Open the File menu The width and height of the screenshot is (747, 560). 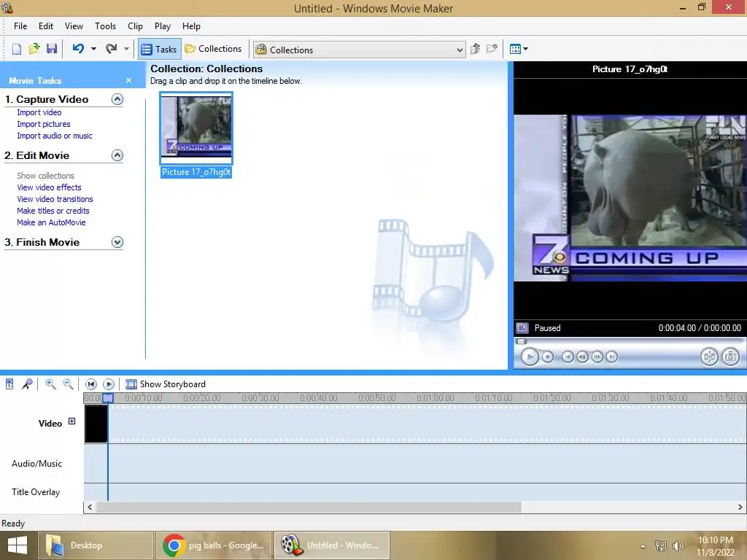coord(20,26)
